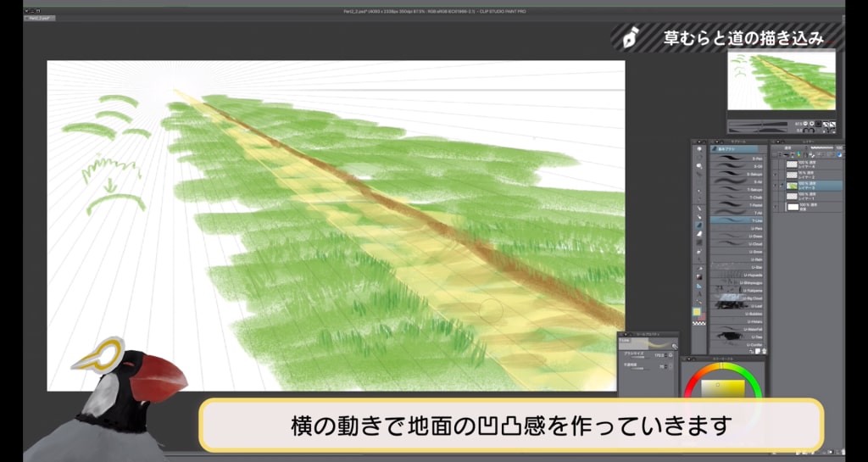This screenshot has height=462, width=868.
Task: Click the main yellow color swatch in toolbox
Action: [x=697, y=312]
